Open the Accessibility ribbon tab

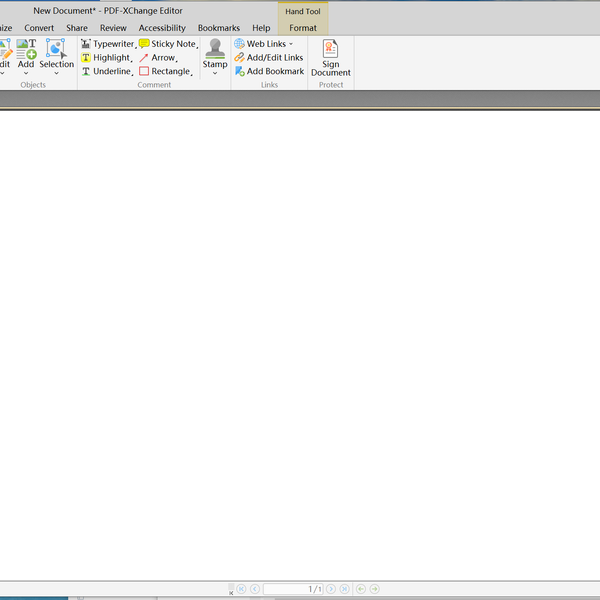click(162, 28)
